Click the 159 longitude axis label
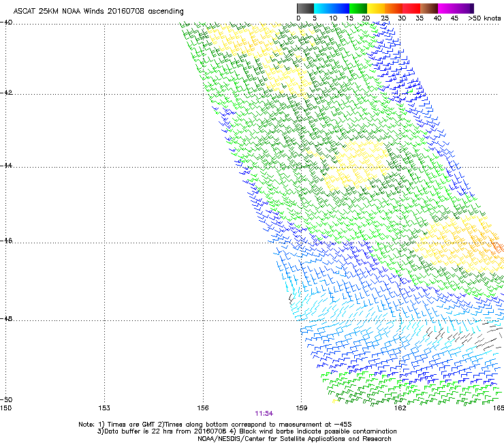 pyautogui.click(x=301, y=408)
